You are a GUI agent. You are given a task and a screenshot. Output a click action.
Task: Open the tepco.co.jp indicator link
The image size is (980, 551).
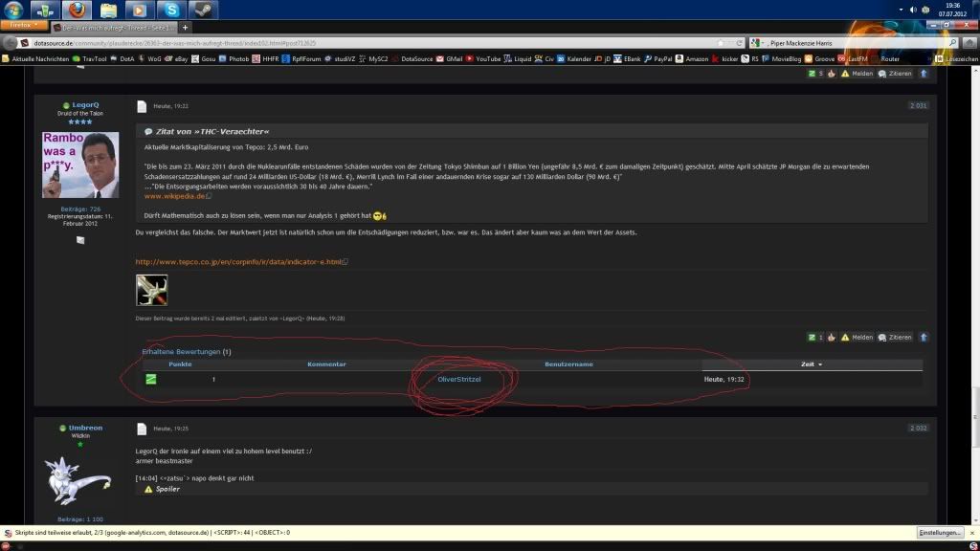click(x=238, y=262)
